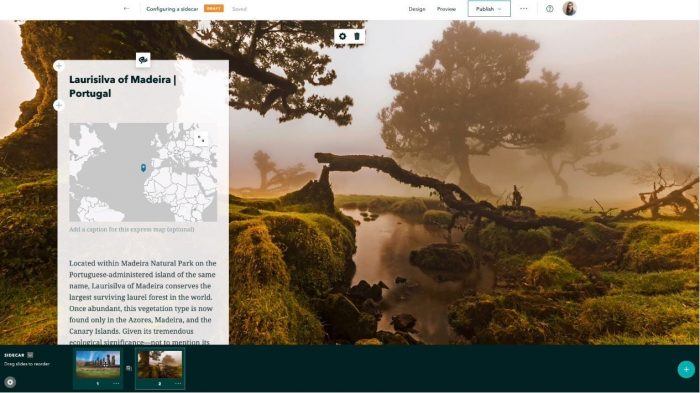Delete the media with the trash icon
700x393 pixels.
tap(357, 36)
